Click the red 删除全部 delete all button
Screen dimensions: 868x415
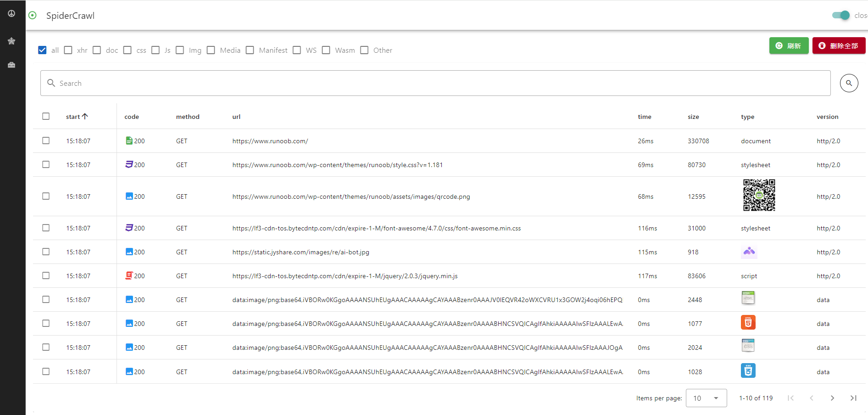pyautogui.click(x=839, y=45)
